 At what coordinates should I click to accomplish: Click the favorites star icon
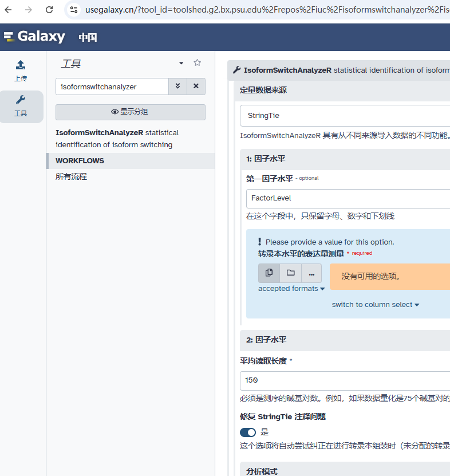pos(198,63)
